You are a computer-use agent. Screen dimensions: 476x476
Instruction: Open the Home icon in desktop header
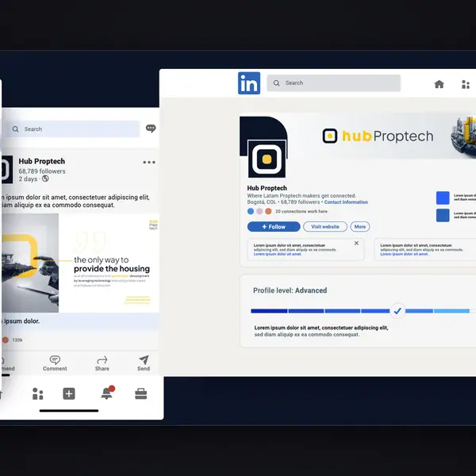coord(439,84)
